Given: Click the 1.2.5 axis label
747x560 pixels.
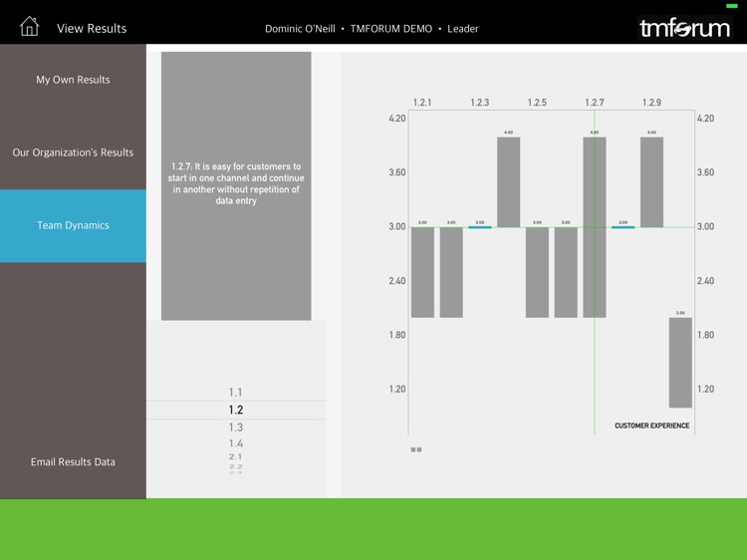Looking at the screenshot, I should click(537, 103).
